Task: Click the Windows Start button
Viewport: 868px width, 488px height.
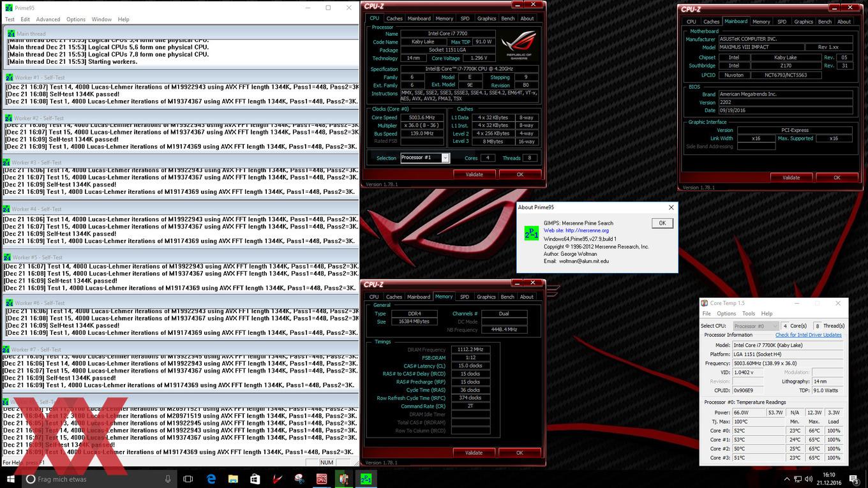Action: 11,478
